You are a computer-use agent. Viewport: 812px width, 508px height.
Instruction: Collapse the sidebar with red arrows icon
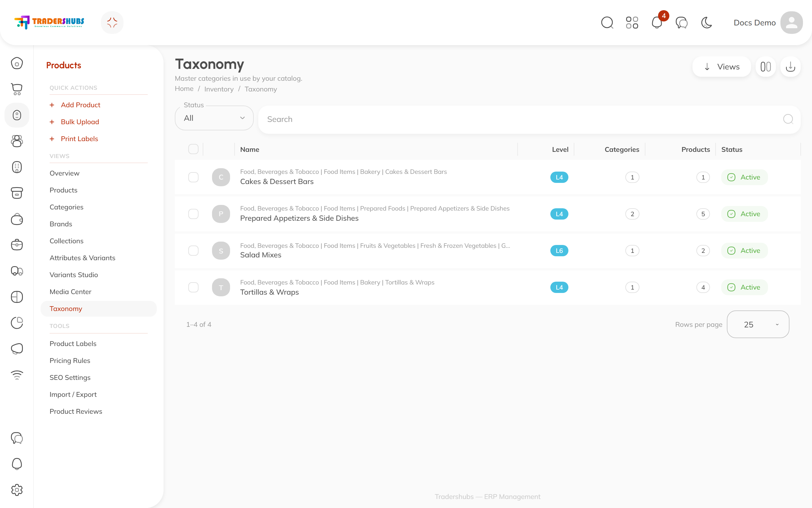pos(112,23)
